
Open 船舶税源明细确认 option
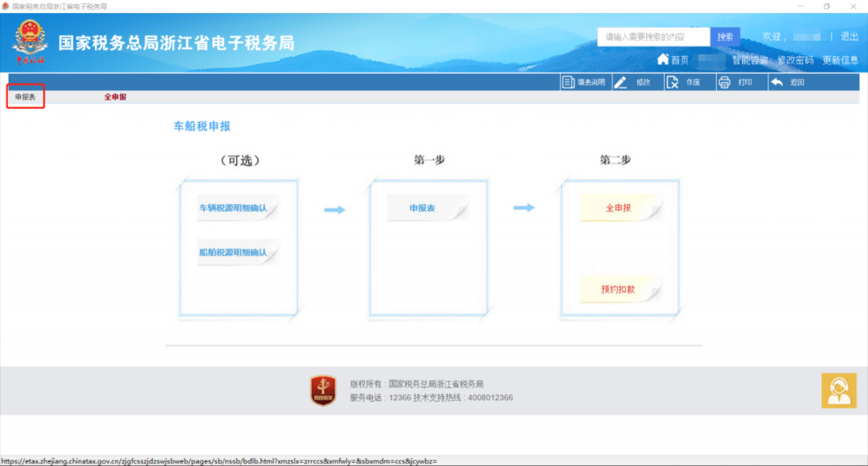[x=237, y=252]
